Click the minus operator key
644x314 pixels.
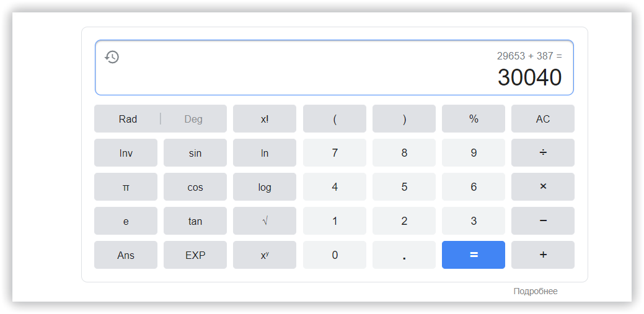pyautogui.click(x=542, y=221)
